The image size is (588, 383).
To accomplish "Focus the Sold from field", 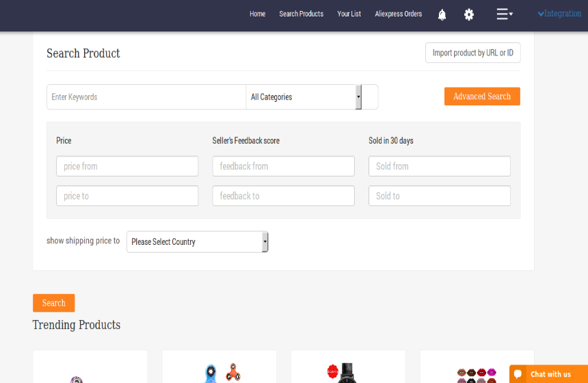I will [x=440, y=166].
